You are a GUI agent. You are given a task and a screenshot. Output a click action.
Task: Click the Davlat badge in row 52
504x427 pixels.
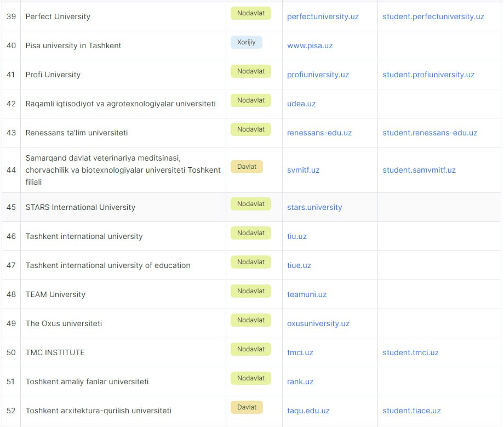[247, 407]
